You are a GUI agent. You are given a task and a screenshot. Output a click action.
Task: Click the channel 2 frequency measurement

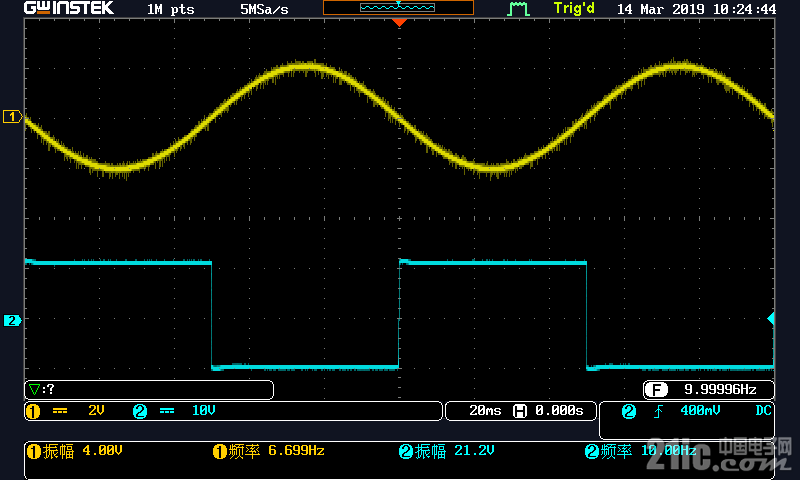[x=640, y=451]
